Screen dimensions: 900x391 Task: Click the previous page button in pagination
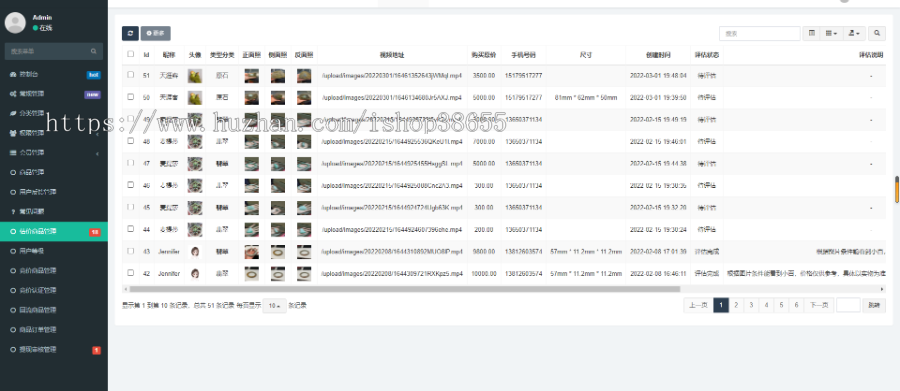coord(698,305)
